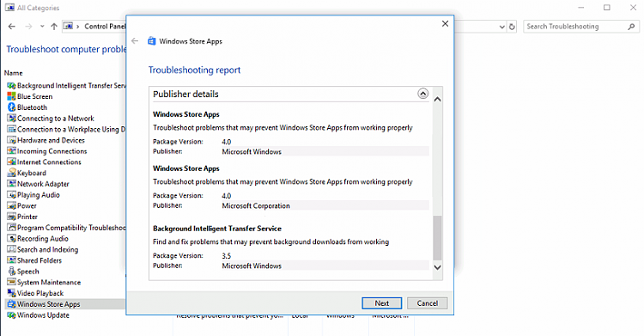Click the Shared Folders icon

pyautogui.click(x=11, y=260)
